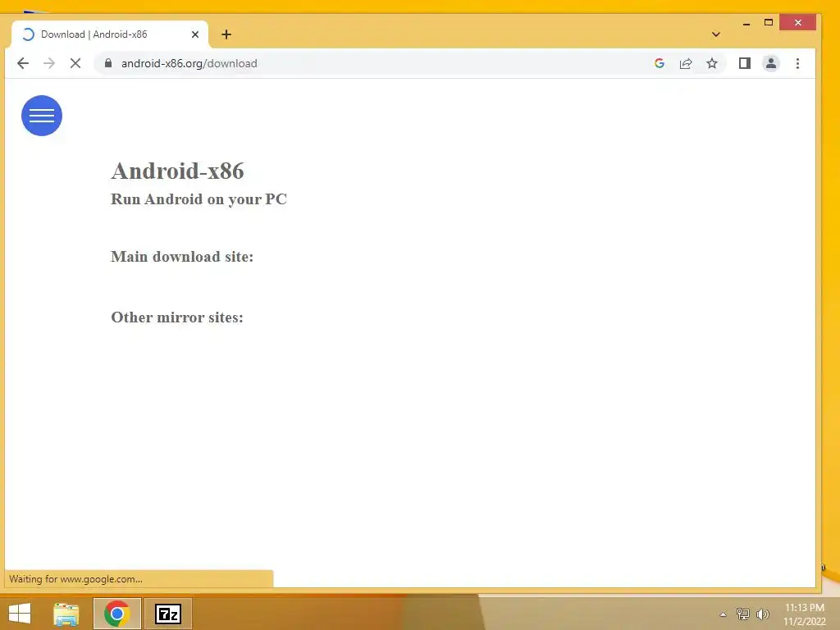Go back to the previous page
The width and height of the screenshot is (840, 630).
click(22, 63)
